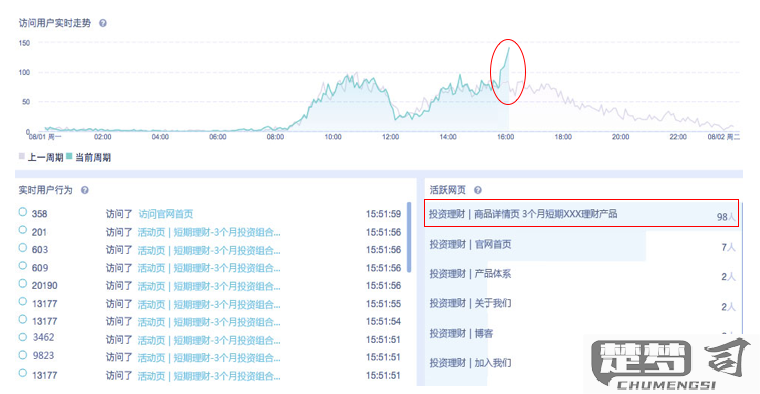Click the circle icon for user 609
Viewport: 760px width, 394px height.
tap(22, 266)
